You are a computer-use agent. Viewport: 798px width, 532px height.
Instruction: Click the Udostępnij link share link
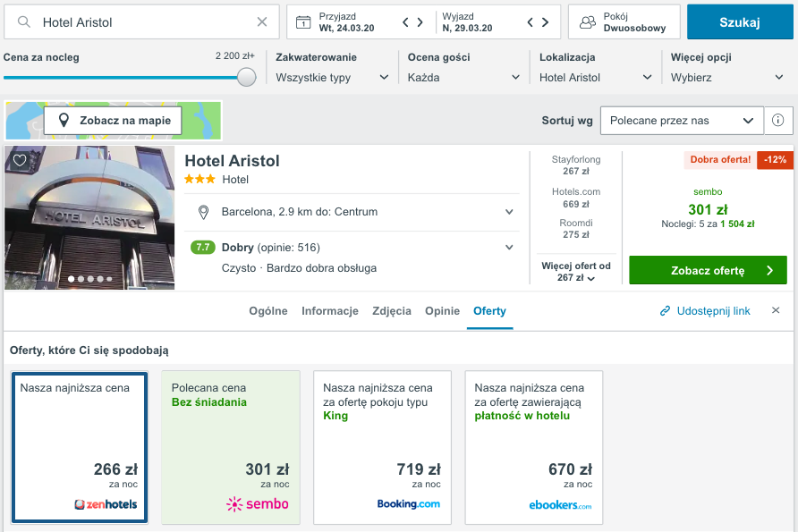coord(705,311)
